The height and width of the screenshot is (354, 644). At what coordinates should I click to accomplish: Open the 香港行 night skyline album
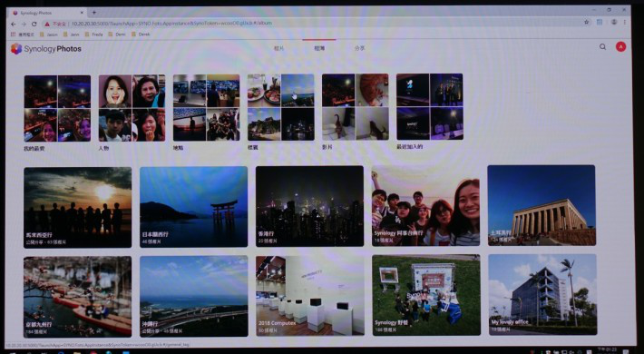click(309, 206)
